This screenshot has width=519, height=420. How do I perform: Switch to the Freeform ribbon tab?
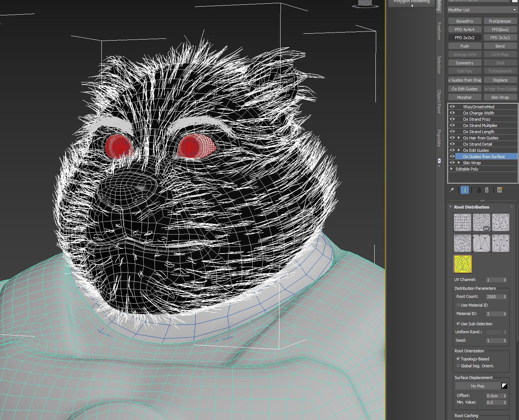439,31
